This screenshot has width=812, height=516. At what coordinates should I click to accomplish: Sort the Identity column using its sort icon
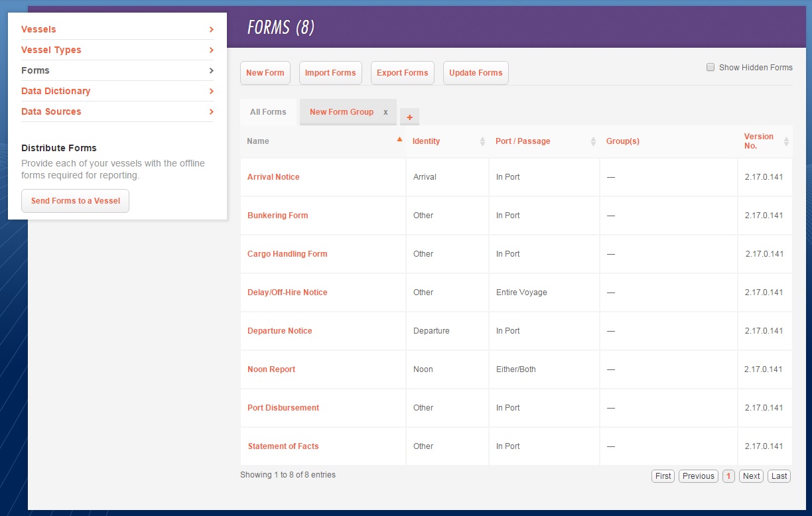(484, 141)
